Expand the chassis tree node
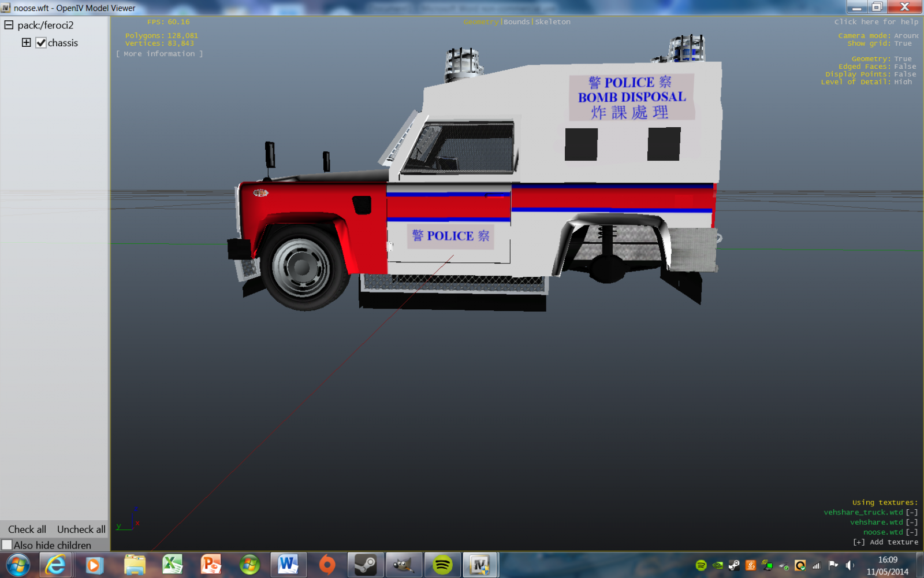Viewport: 924px width, 578px height. [x=27, y=43]
